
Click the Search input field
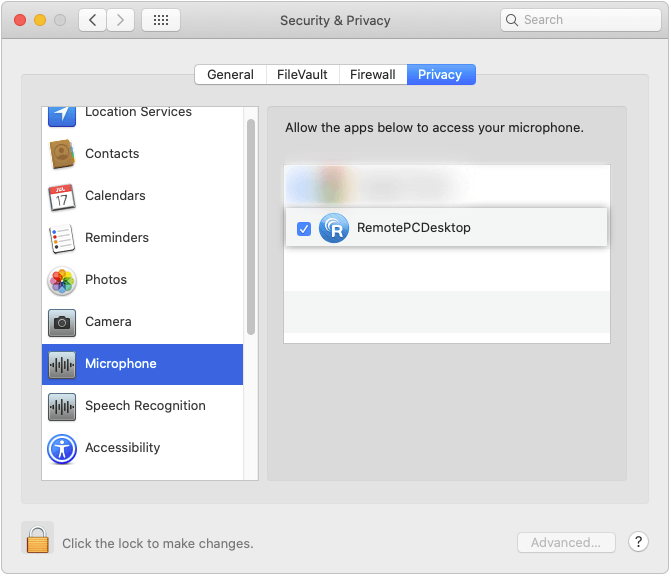tap(581, 20)
